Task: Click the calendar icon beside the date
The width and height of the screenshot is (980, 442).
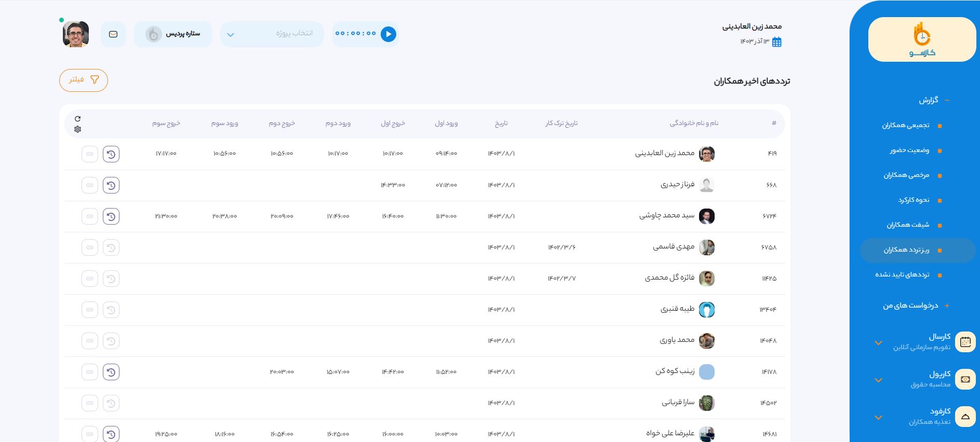Action: coord(777,42)
